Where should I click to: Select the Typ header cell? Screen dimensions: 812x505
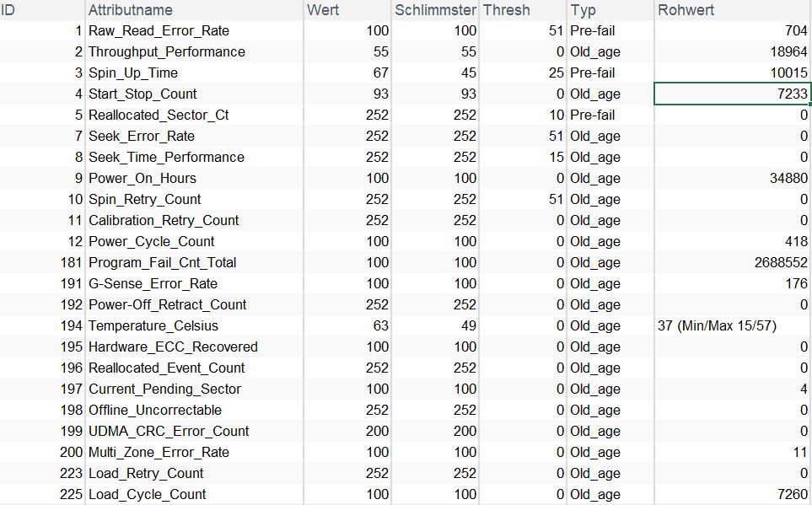583,10
